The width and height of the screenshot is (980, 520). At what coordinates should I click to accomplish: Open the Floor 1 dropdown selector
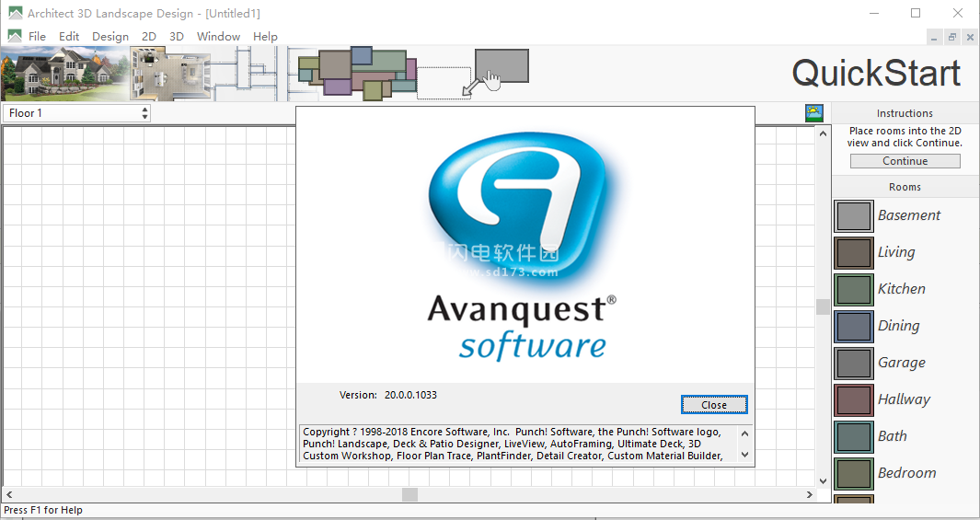click(77, 113)
